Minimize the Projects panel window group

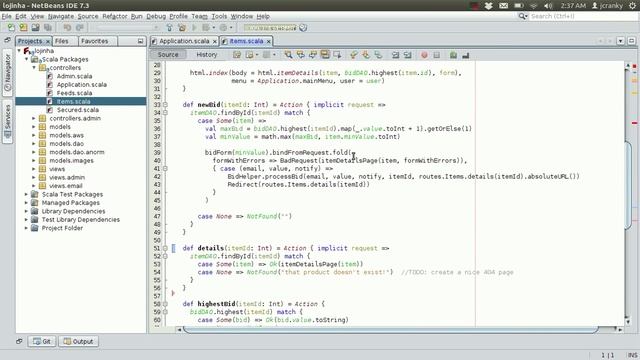coord(140,41)
